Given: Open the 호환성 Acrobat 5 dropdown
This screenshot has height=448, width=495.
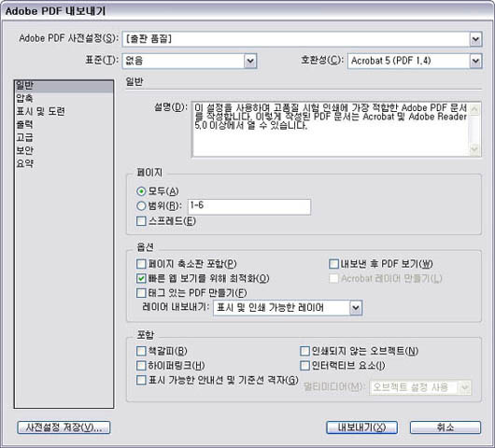Looking at the screenshot, I should [475, 61].
